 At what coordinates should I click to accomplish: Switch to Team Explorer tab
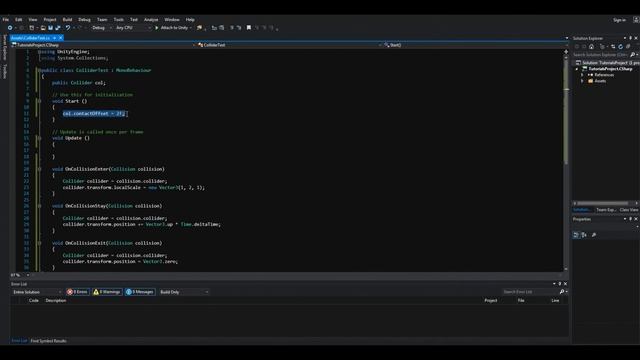[606, 210]
